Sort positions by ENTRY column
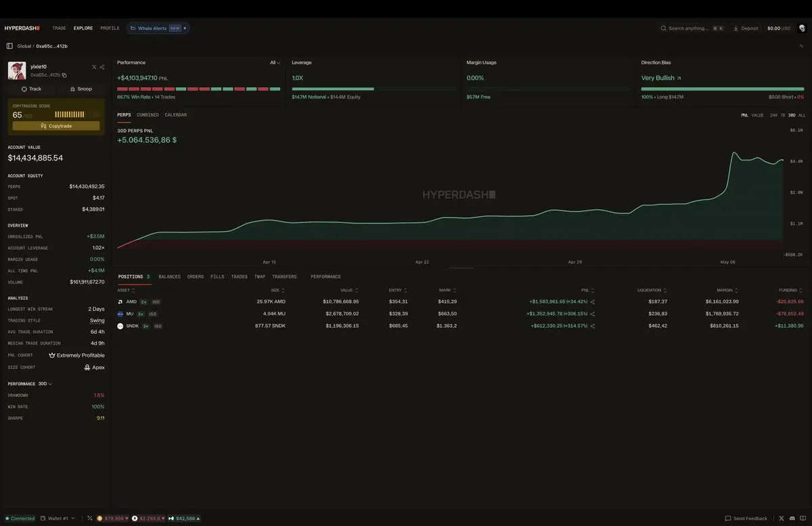This screenshot has width=812, height=526. point(398,290)
